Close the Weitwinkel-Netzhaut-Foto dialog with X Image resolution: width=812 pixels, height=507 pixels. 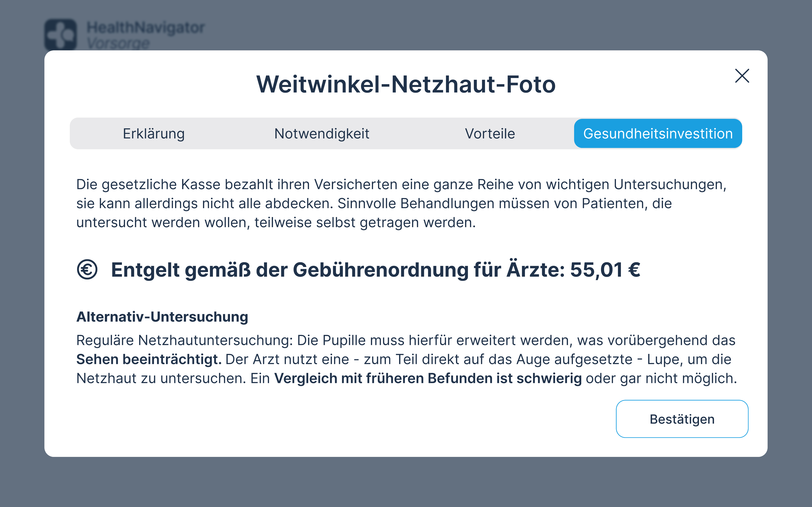[x=742, y=76]
